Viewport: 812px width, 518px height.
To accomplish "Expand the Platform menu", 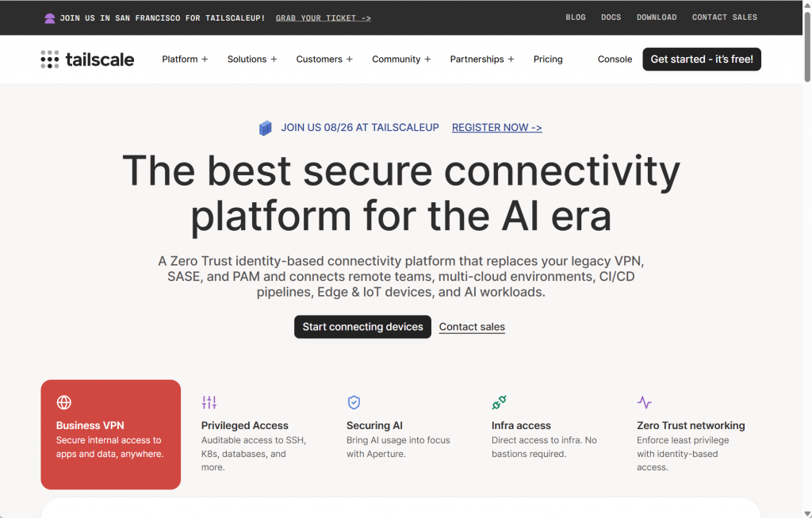I will tap(185, 59).
